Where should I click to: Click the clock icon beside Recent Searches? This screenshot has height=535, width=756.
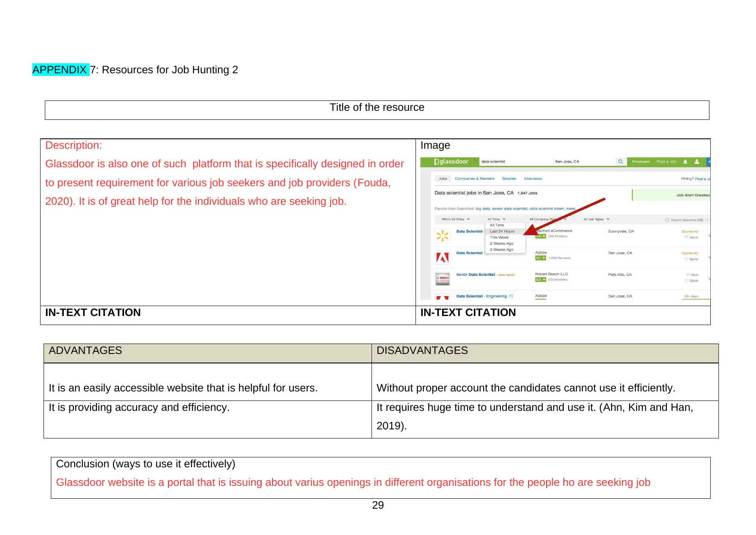tap(667, 220)
